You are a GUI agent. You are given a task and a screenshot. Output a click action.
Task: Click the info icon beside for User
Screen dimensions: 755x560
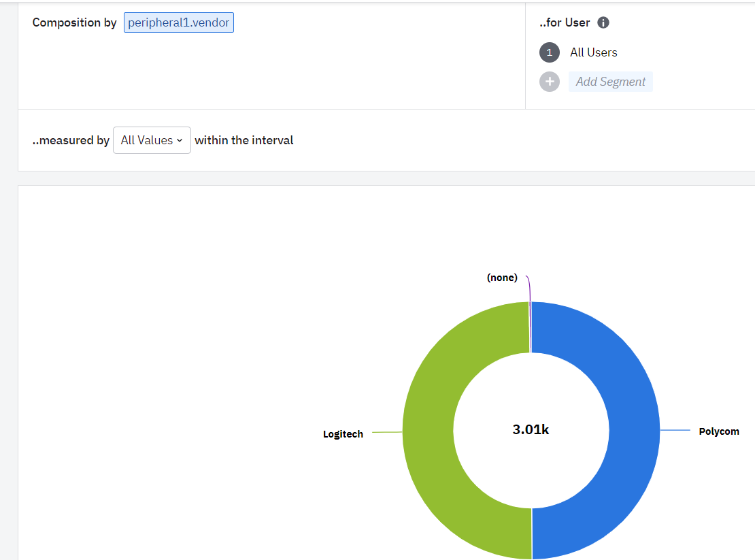(x=603, y=22)
